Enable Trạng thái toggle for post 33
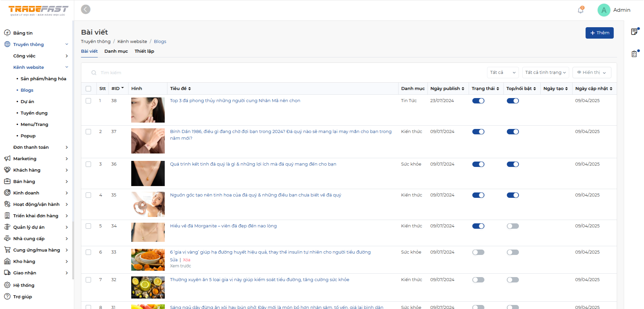Viewport: 644px width, 309px height. coord(478,252)
